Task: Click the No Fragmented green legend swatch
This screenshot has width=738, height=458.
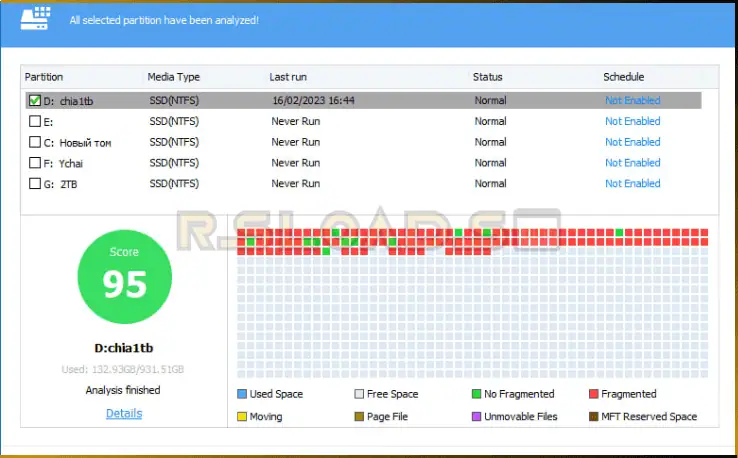Action: (476, 394)
